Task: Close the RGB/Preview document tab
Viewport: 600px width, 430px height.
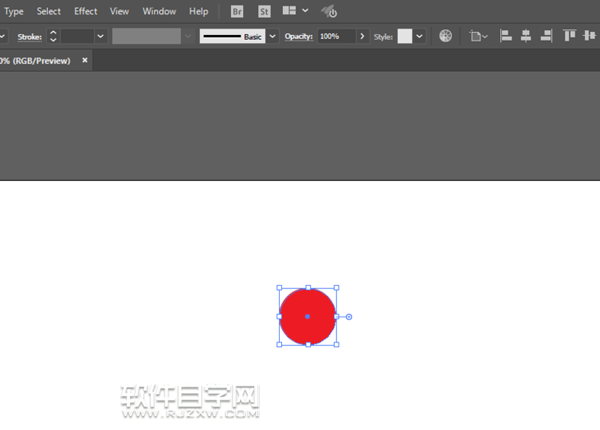Action: click(85, 60)
